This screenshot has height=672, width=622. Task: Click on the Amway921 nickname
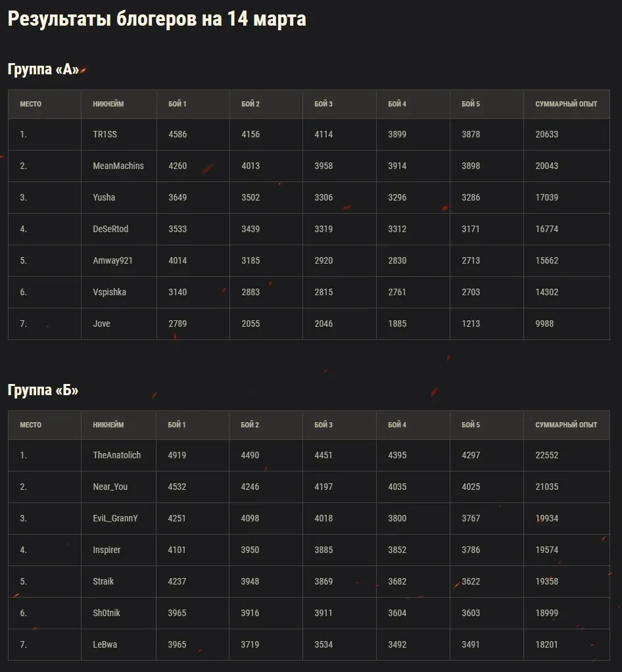click(112, 260)
